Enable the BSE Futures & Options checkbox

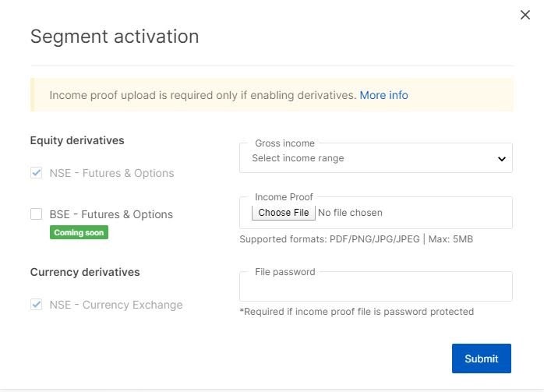pos(36,214)
